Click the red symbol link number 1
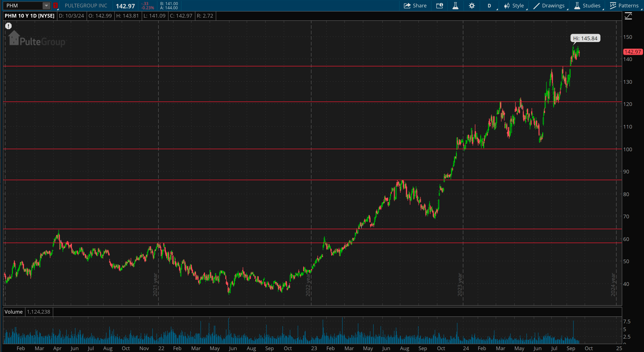This screenshot has width=644, height=352. pos(55,6)
